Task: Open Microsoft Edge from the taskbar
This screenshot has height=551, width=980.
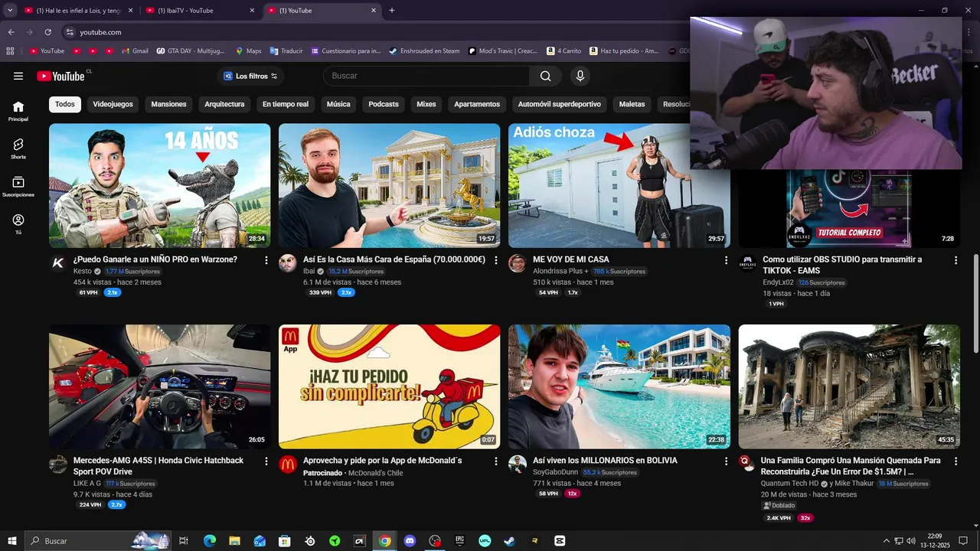Action: (x=210, y=541)
